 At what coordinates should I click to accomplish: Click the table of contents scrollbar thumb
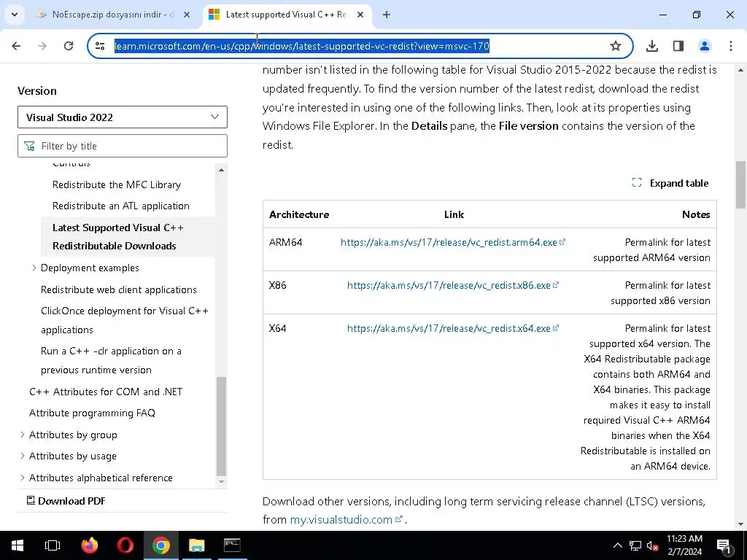coord(221,426)
